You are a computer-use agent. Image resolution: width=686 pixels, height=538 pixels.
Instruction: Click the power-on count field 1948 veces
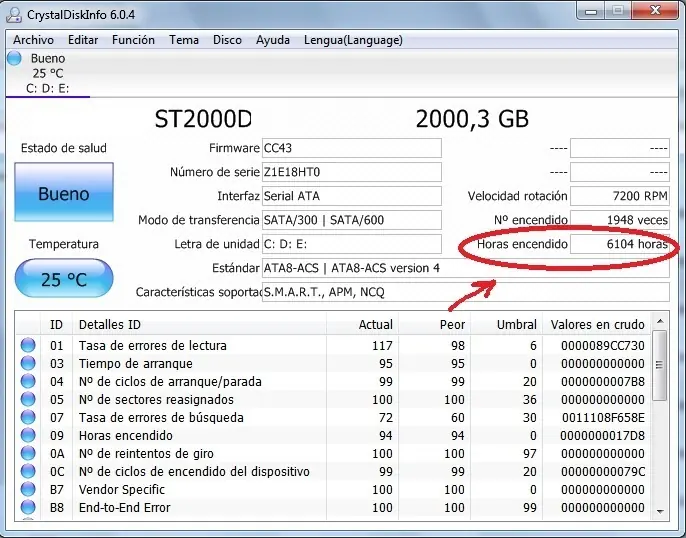(x=620, y=220)
